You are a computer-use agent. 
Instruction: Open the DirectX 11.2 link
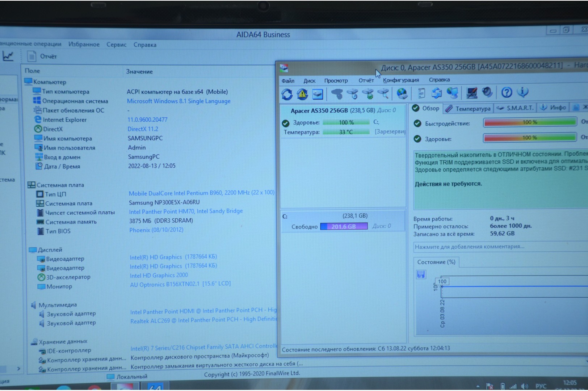[x=143, y=129]
